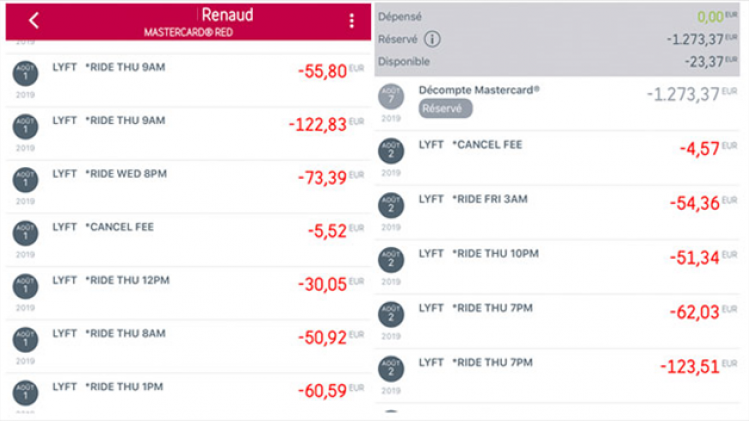Open the LYFT RIDE THU 8AM transaction
The height and width of the screenshot is (421, 749).
(190, 339)
